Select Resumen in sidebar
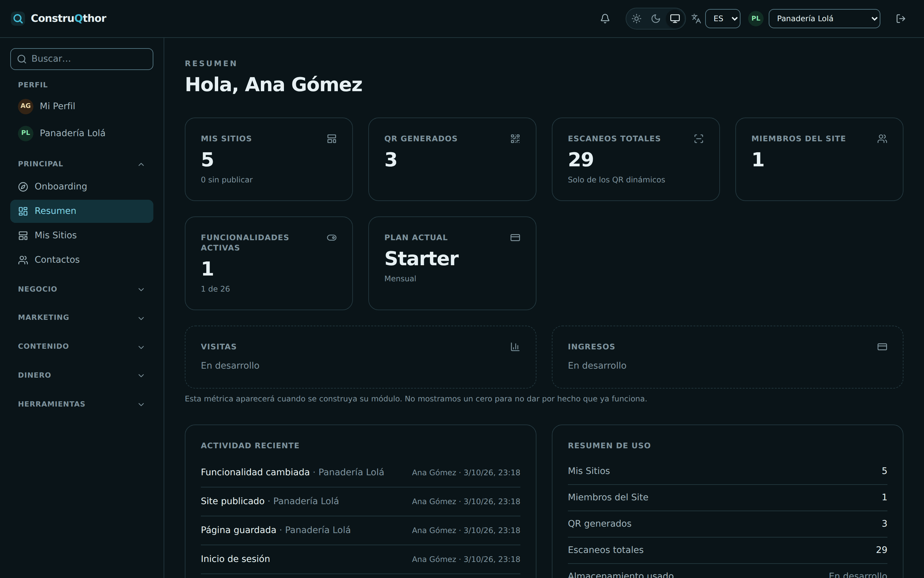 (x=82, y=211)
